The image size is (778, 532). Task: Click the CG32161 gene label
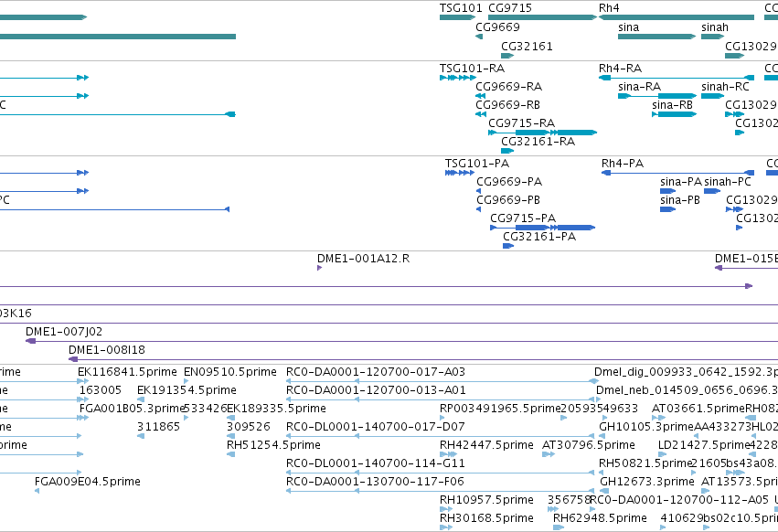coord(527,46)
